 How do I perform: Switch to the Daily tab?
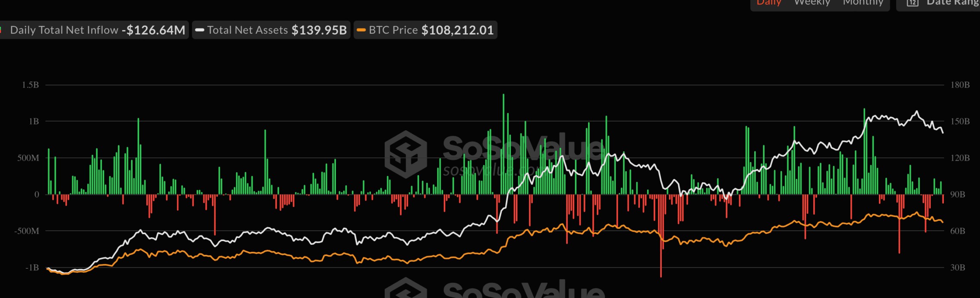769,3
